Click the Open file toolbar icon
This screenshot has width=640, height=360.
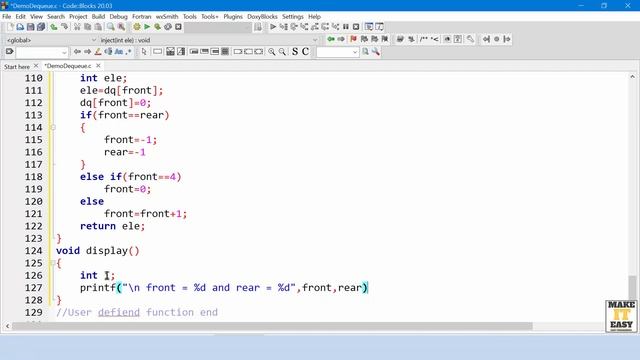tap(20, 27)
